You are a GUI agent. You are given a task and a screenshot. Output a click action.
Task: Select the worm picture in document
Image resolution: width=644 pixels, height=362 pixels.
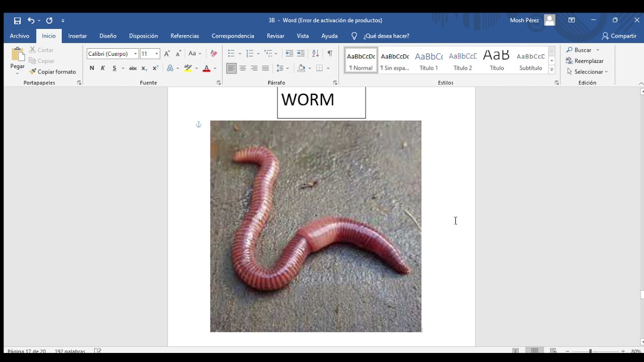tap(316, 226)
